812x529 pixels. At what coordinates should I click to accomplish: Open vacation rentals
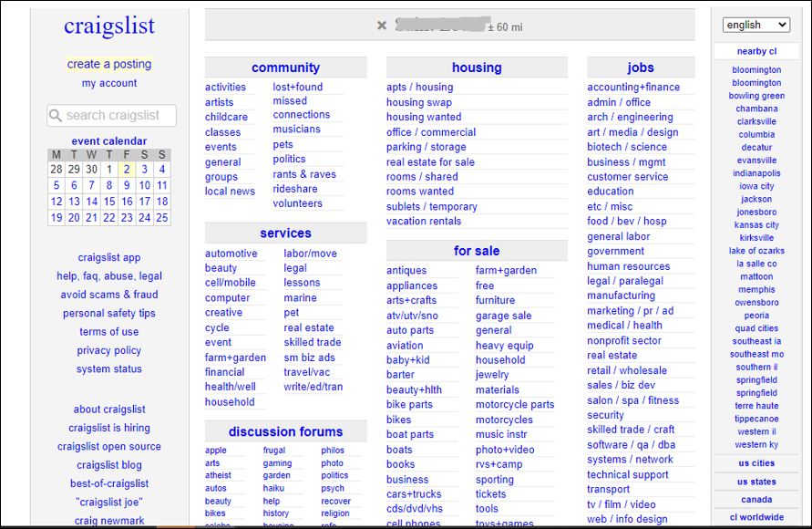pos(424,222)
